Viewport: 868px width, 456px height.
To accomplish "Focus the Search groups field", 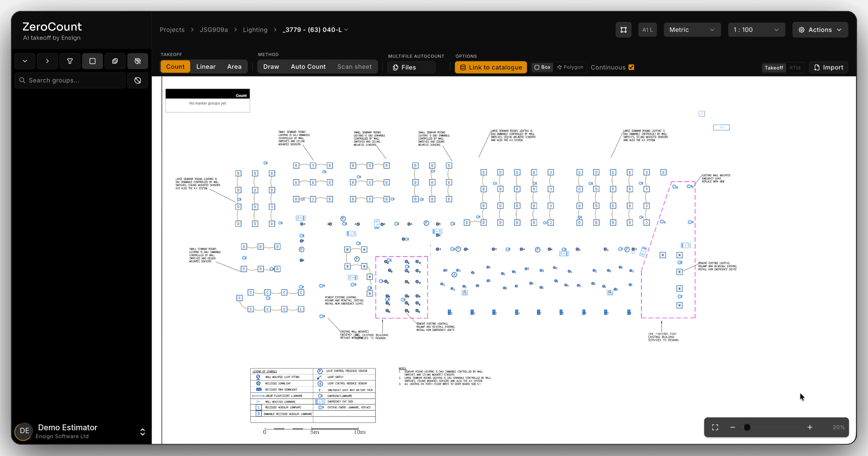I will (x=70, y=80).
